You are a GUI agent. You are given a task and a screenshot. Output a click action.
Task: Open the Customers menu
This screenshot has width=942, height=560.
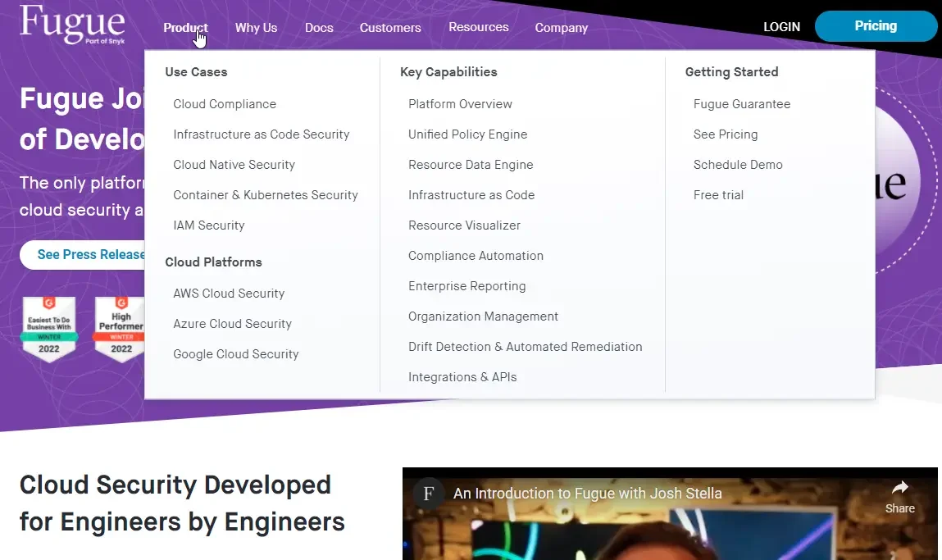click(390, 28)
